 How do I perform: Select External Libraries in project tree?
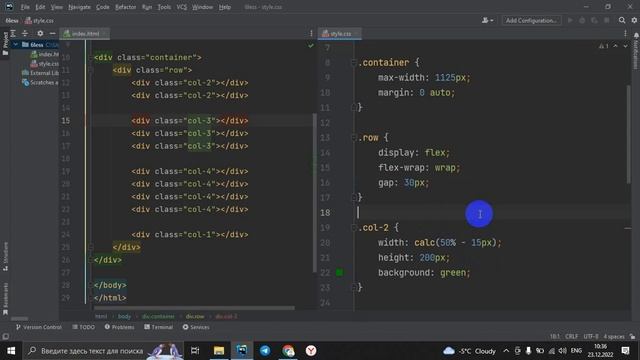tap(40, 73)
